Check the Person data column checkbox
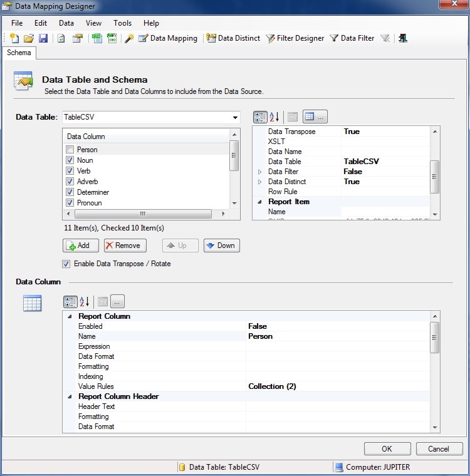The image size is (470, 476). (x=70, y=150)
